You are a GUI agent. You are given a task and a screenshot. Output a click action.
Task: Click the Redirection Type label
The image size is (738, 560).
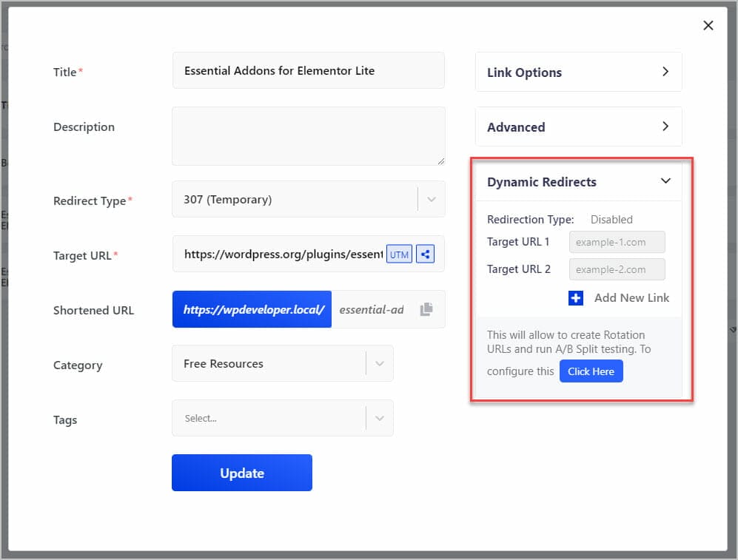tap(531, 220)
